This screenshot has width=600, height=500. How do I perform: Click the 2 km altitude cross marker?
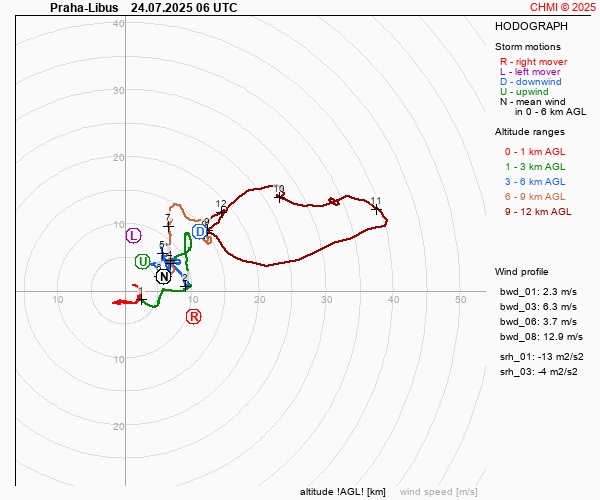(186, 285)
